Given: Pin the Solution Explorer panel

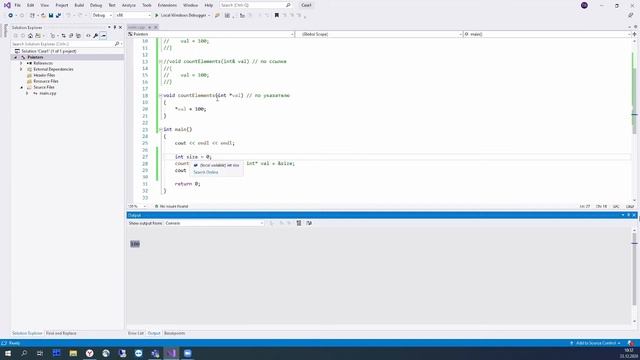Looking at the screenshot, I should 115,28.
